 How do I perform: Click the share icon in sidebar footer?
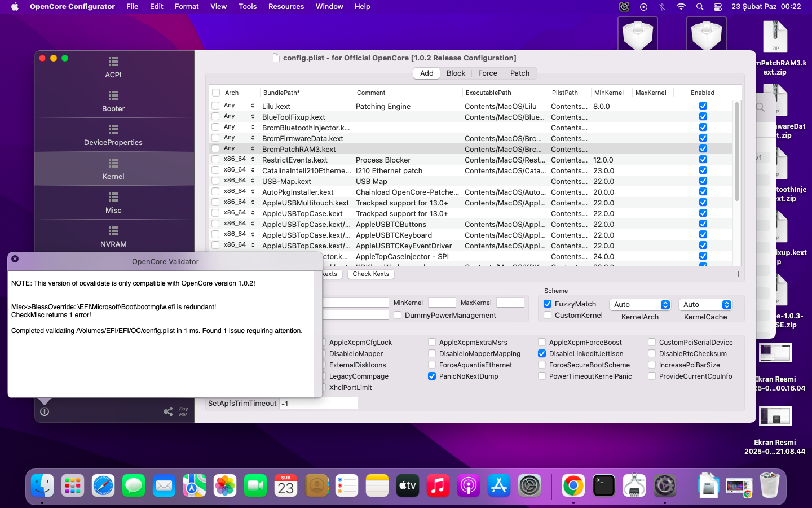(x=168, y=411)
